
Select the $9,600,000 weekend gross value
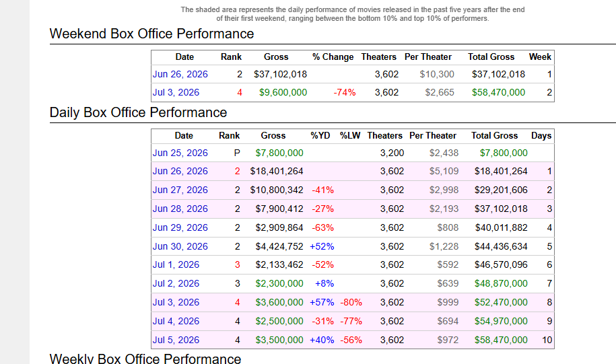pos(283,92)
